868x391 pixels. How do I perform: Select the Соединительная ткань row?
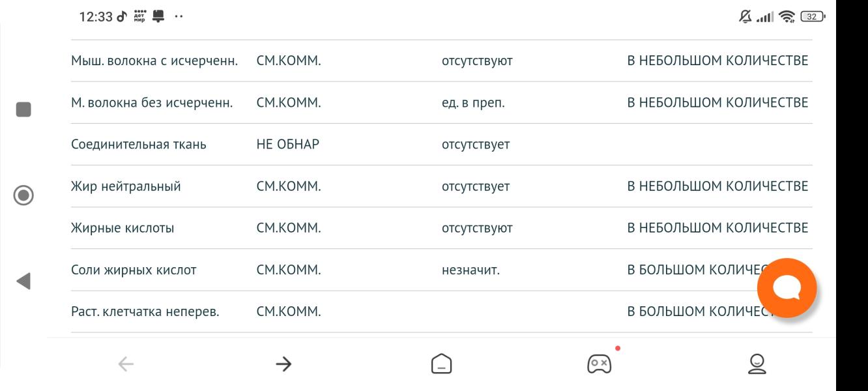[442, 145]
